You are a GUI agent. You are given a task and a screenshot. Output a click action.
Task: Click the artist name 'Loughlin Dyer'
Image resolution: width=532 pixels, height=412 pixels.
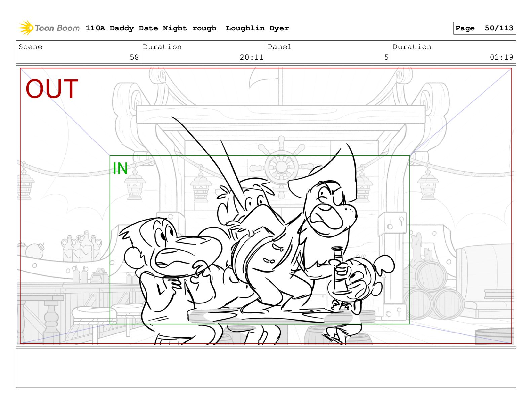[x=257, y=28]
